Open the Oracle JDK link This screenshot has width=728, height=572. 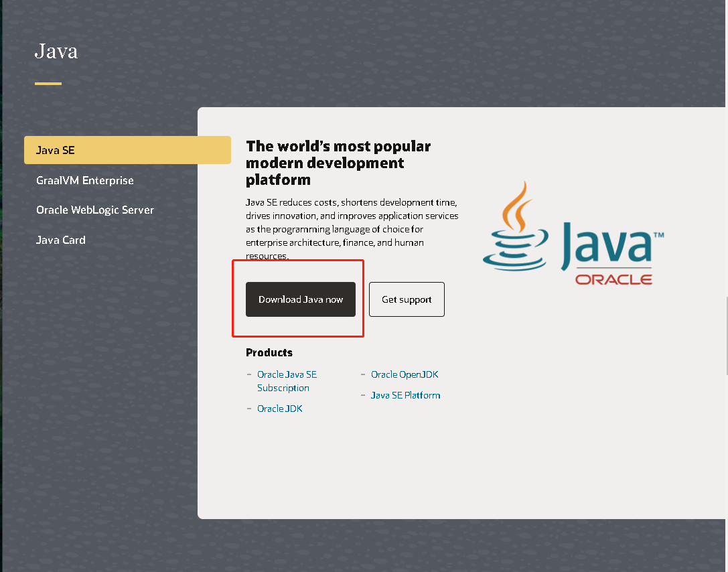pos(279,408)
